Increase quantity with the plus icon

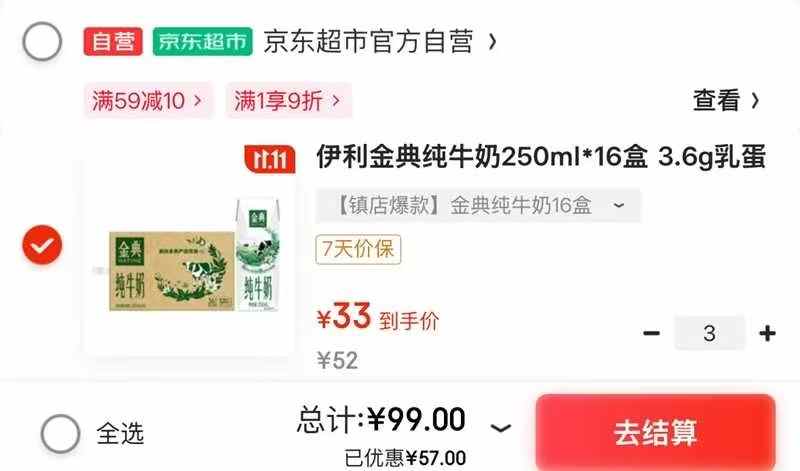click(x=767, y=333)
